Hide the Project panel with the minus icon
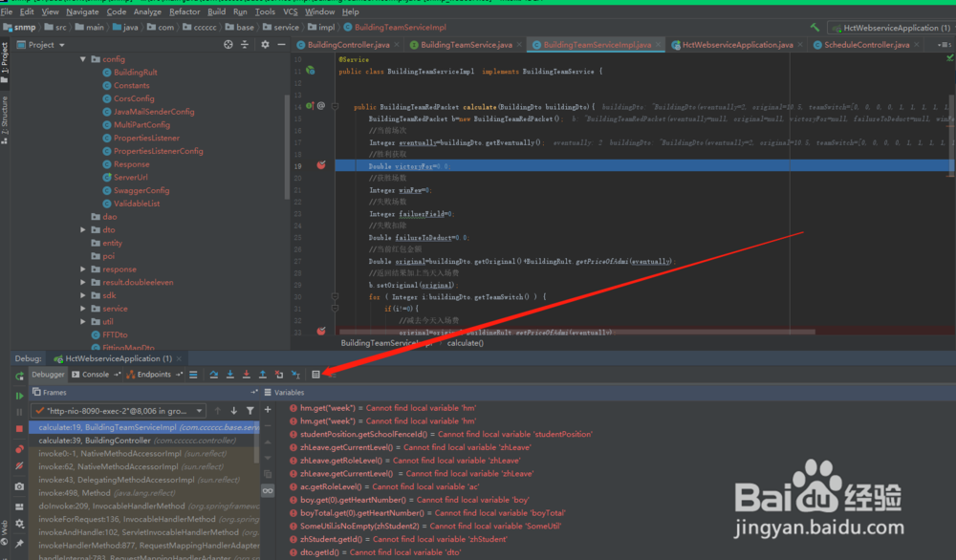 pyautogui.click(x=281, y=45)
